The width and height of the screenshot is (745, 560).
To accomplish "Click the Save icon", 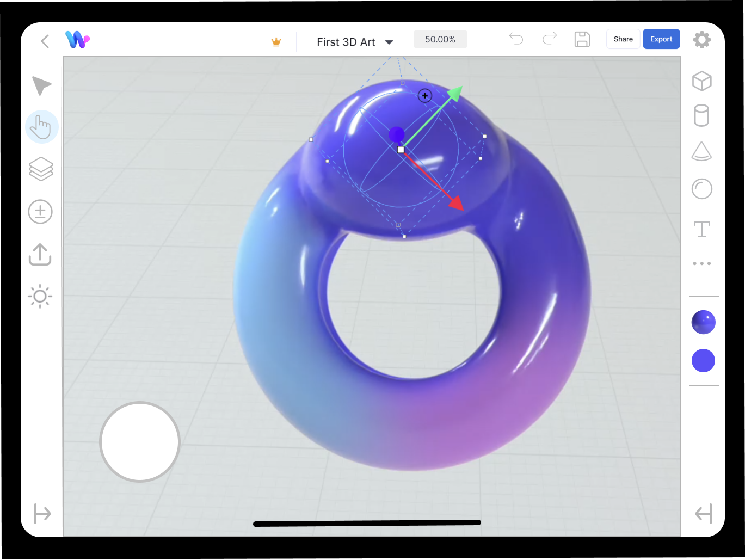I will click(x=582, y=39).
